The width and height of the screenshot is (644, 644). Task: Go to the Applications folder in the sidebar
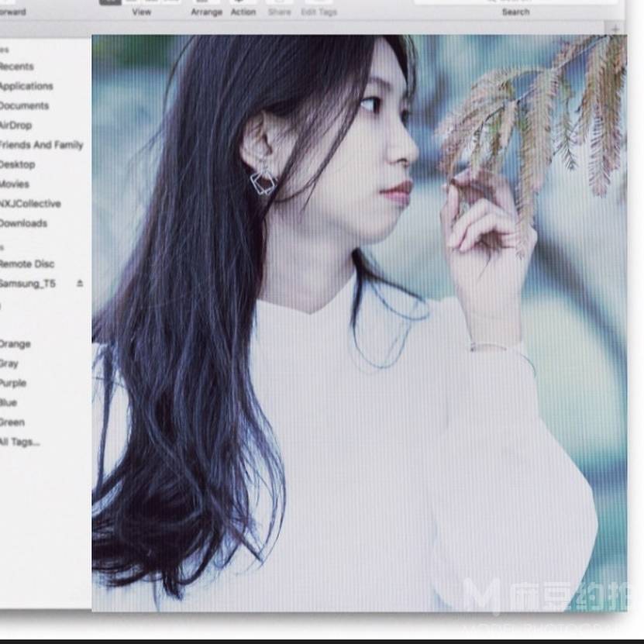pos(26,86)
